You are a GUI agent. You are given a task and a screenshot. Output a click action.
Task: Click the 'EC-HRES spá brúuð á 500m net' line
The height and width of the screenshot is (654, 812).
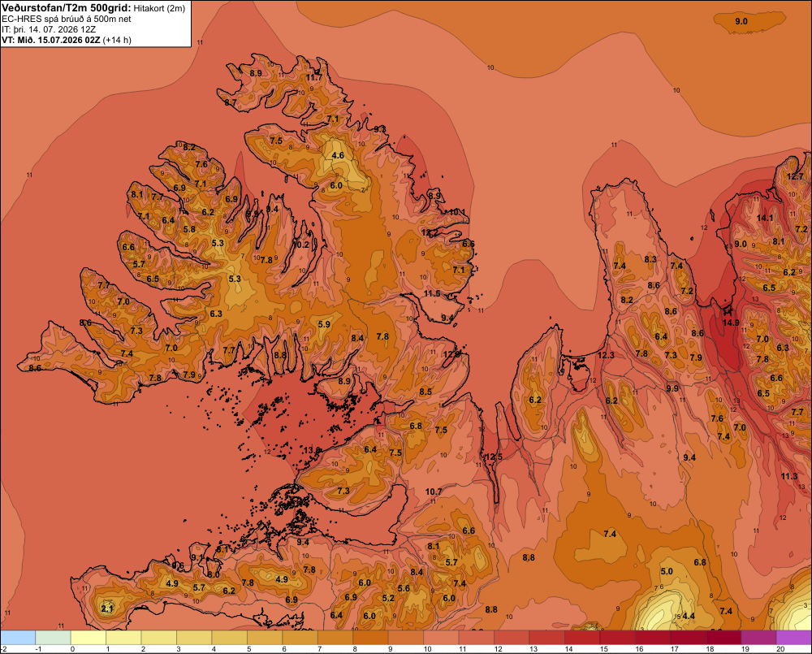point(67,19)
